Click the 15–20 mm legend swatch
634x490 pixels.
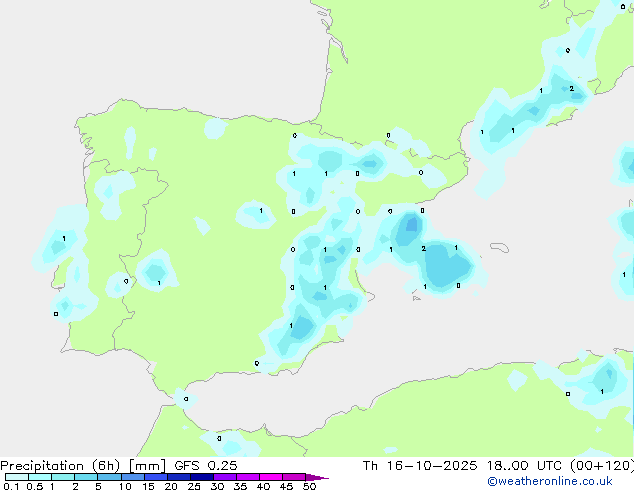click(x=156, y=477)
